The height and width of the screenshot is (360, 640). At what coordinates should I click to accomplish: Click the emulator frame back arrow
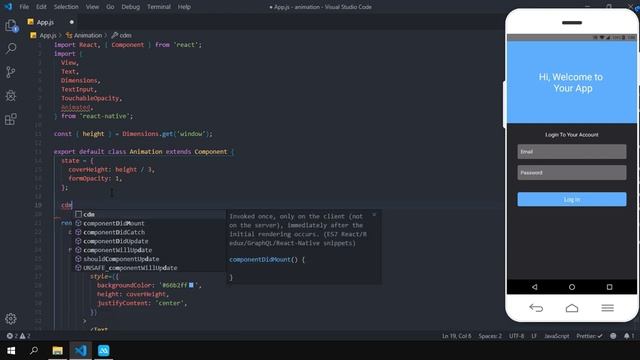[536, 308]
